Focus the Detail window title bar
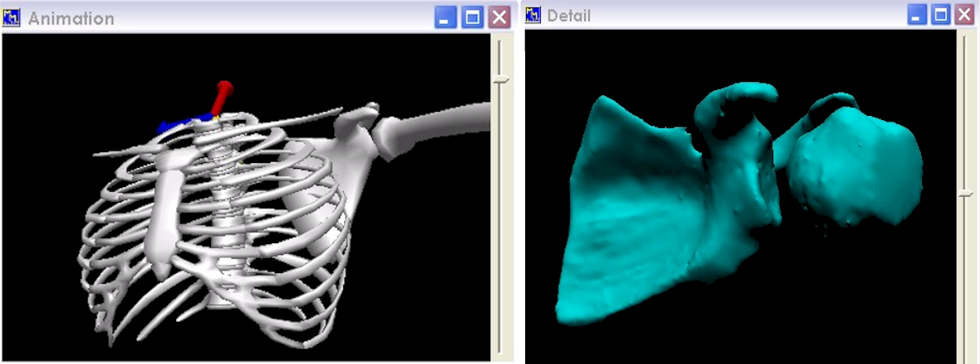The height and width of the screenshot is (364, 980). tap(728, 15)
